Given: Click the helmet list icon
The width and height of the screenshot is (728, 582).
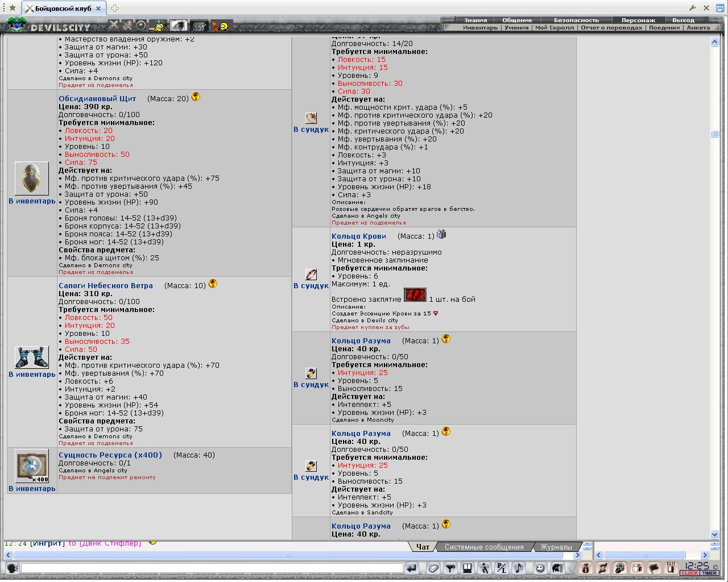Looking at the screenshot, I should point(559,567).
